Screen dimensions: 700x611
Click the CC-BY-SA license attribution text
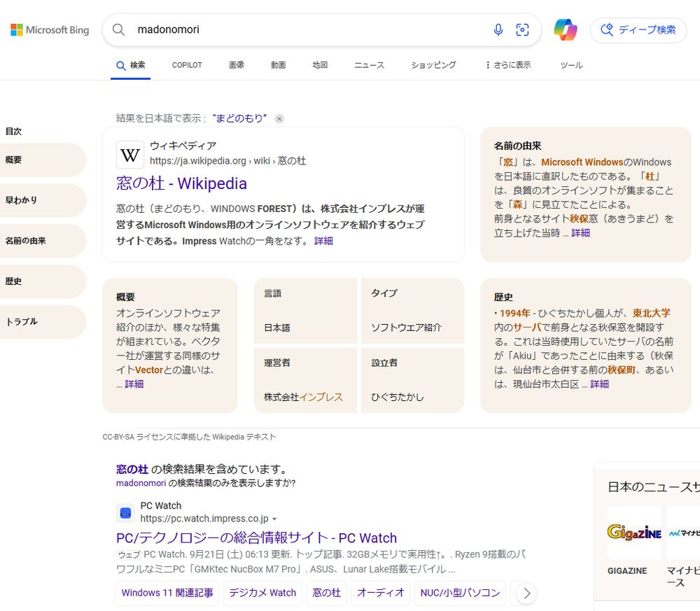click(x=189, y=437)
